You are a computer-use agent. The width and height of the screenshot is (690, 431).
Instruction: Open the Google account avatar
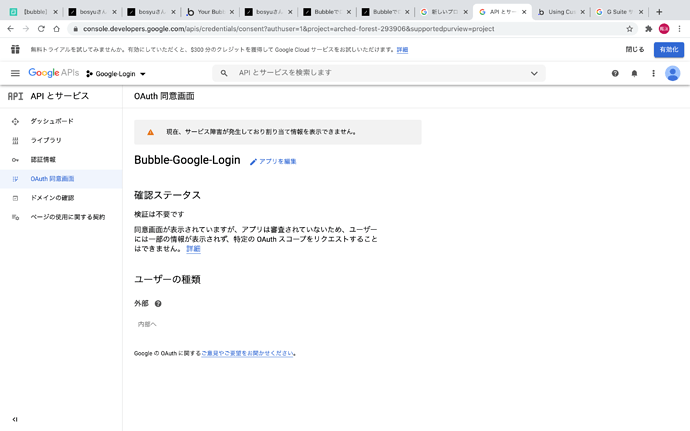click(x=672, y=74)
